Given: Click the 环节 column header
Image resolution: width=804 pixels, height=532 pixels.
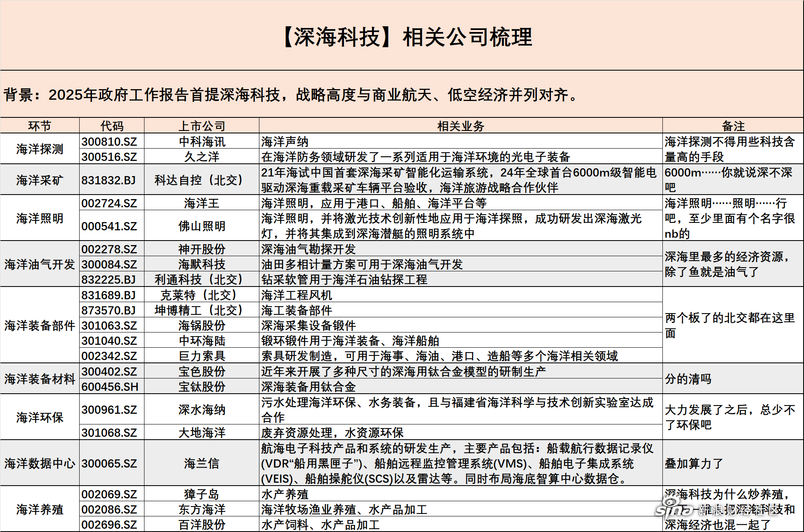Looking at the screenshot, I should point(40,126).
